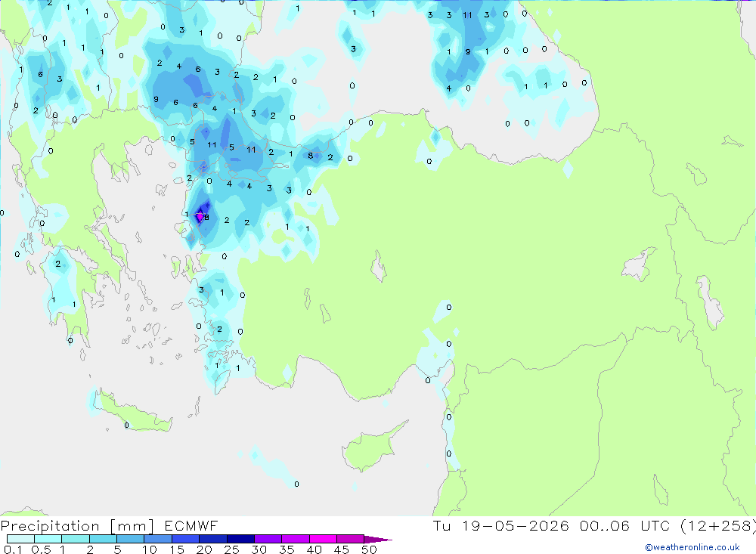This screenshot has height=554, width=756.
Task: Click the '10' legend scale label
Action: (150, 549)
